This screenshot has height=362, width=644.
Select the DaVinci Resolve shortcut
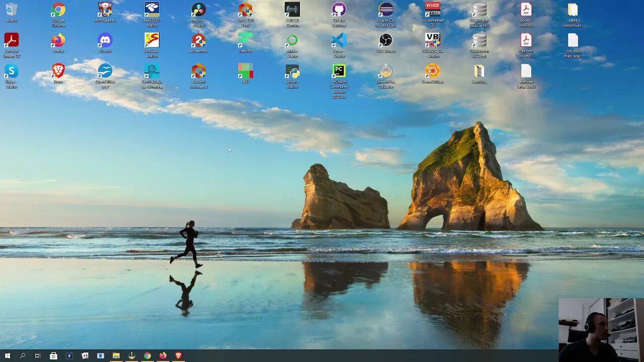(x=198, y=15)
